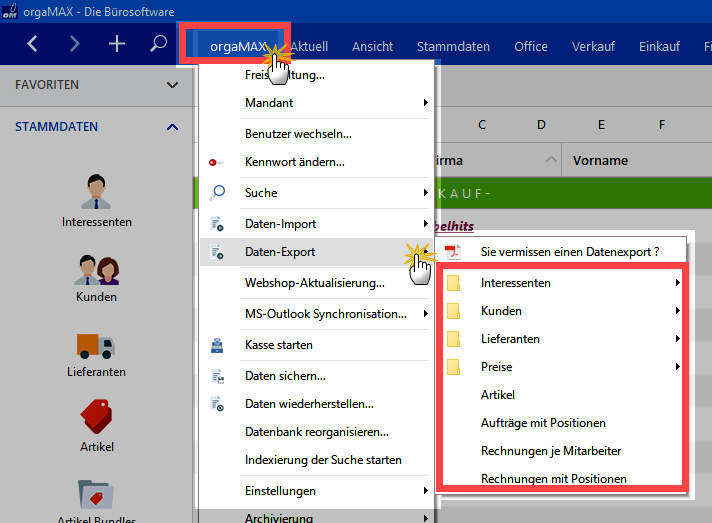The width and height of the screenshot is (712, 523).
Task: Open the orgaMAX menu
Action: (237, 46)
